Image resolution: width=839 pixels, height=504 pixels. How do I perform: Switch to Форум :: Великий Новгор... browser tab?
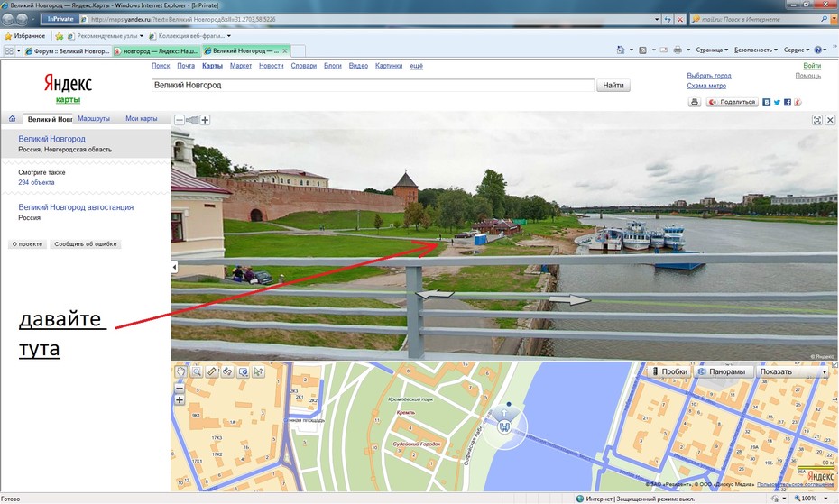click(68, 50)
